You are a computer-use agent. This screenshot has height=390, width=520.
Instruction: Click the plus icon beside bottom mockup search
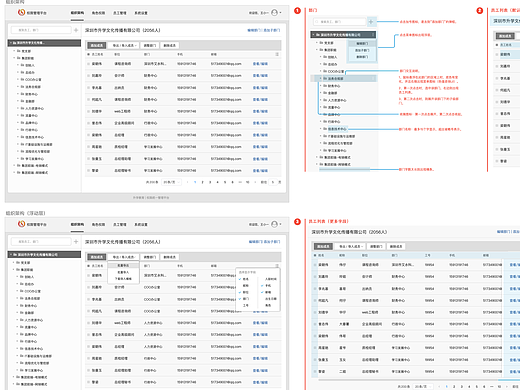pos(76,241)
